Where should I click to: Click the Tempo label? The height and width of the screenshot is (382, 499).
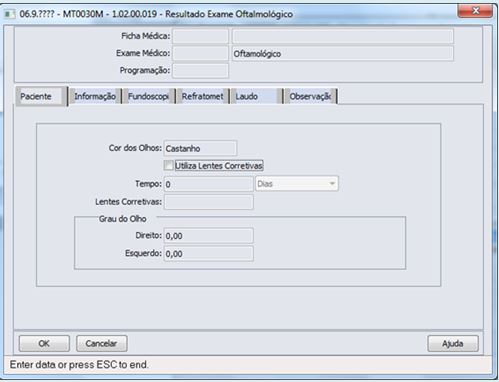click(x=148, y=184)
